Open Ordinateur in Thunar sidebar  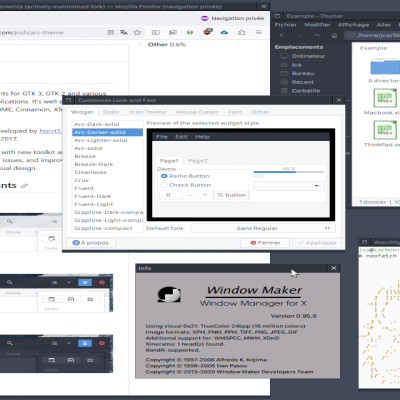(x=308, y=56)
